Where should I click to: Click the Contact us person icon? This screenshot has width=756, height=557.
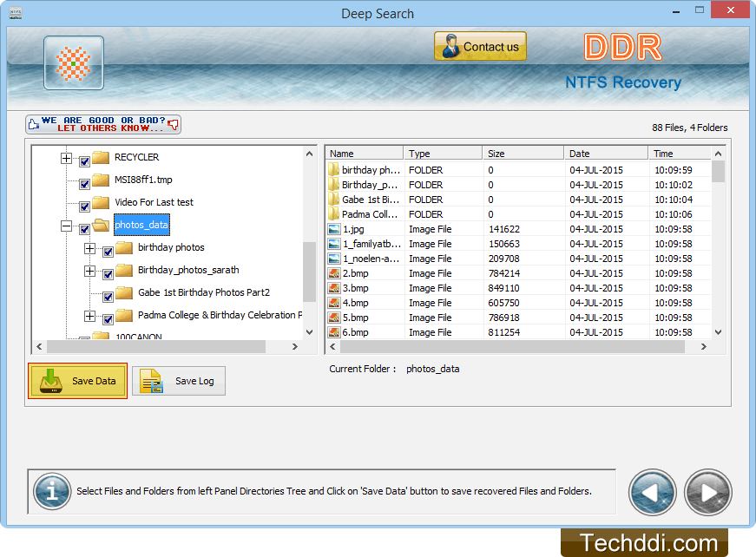[449, 45]
